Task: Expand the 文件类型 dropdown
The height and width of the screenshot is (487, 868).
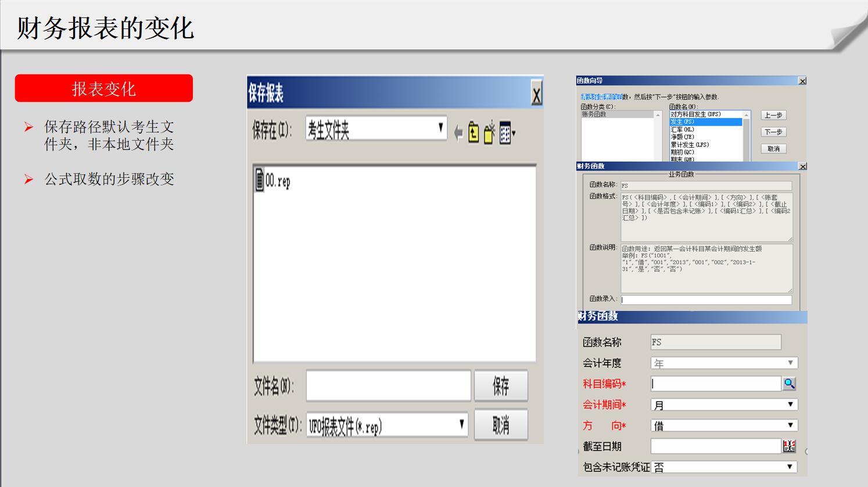Action: (461, 425)
